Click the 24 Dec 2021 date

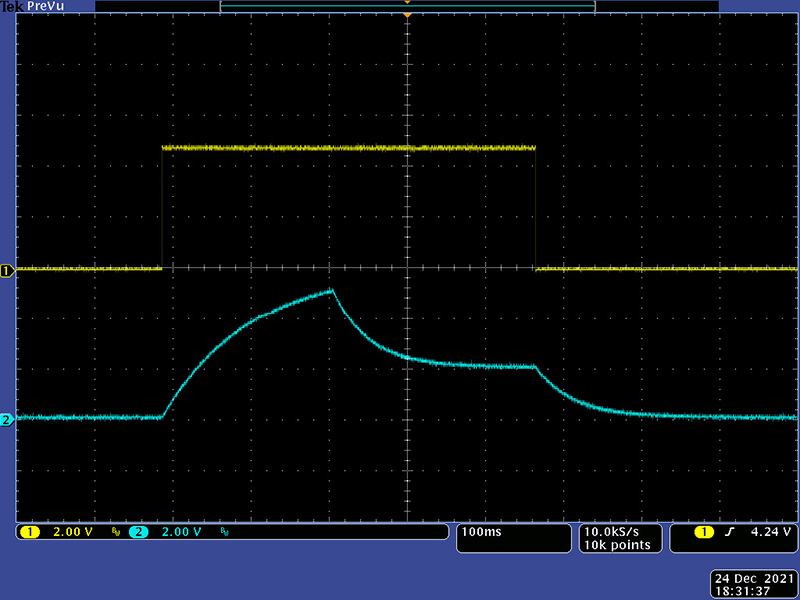click(754, 579)
